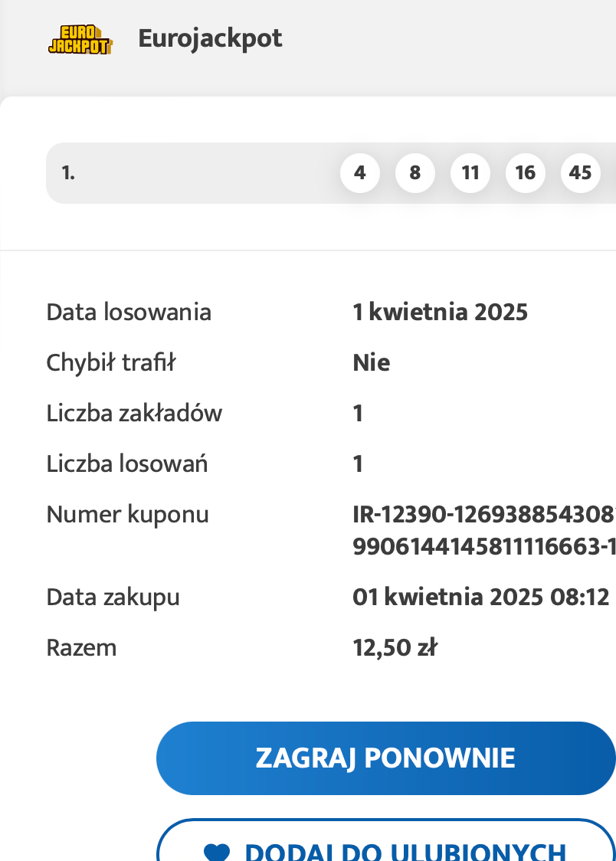Click the Liczba losowań value 1
Viewport: 616px width, 861px height.
point(357,463)
